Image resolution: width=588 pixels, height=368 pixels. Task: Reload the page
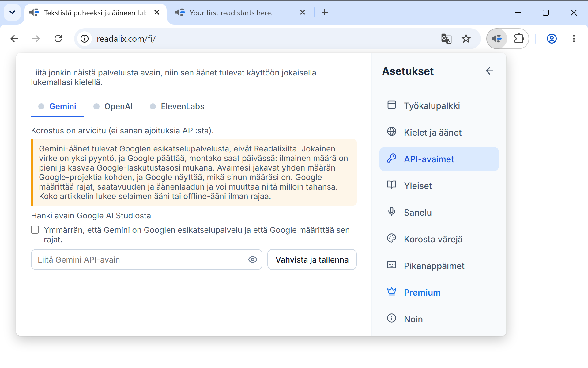tap(58, 39)
